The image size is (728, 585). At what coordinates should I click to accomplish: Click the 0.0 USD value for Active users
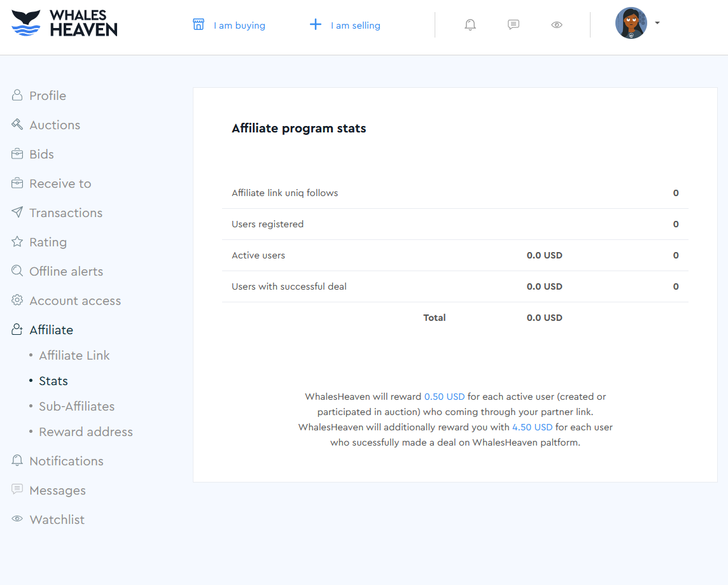[544, 255]
